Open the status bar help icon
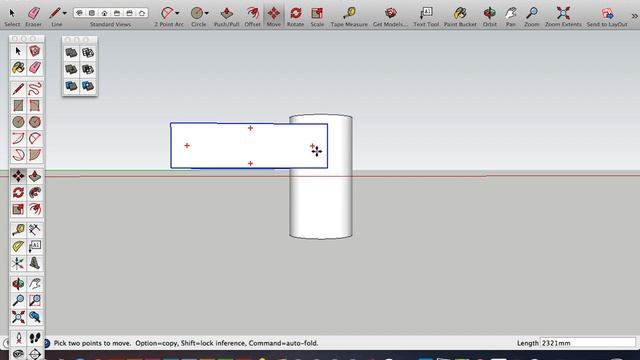Screen dimensions: 640x360 click(46, 343)
